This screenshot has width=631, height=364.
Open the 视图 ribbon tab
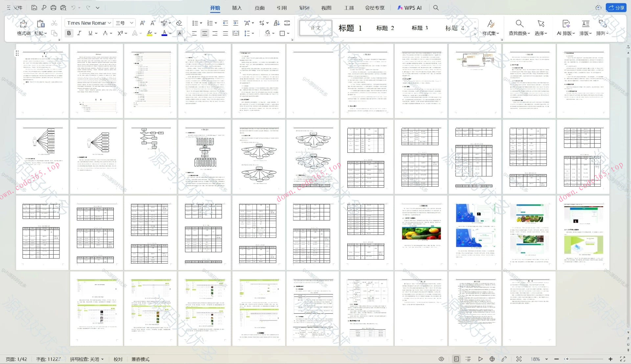326,8
